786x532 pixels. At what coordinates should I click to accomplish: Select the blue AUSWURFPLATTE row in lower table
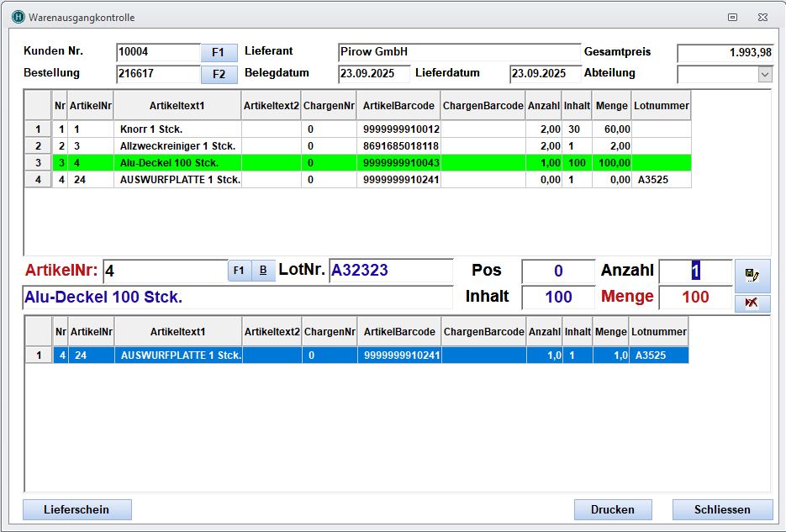[178, 356]
